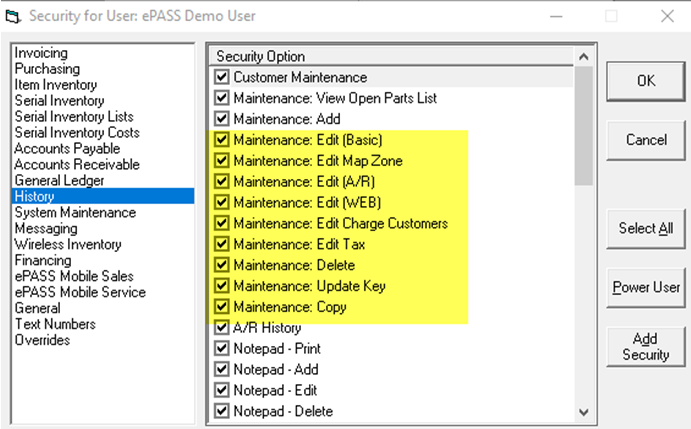Toggle Notepad - Delete checkbox
The image size is (691, 429).
click(221, 411)
